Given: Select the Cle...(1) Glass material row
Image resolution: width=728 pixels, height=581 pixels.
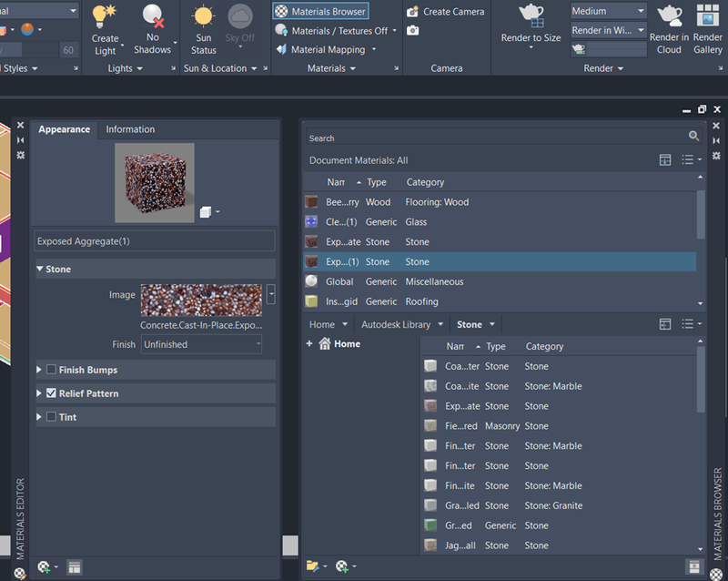Looking at the screenshot, I should (x=500, y=221).
